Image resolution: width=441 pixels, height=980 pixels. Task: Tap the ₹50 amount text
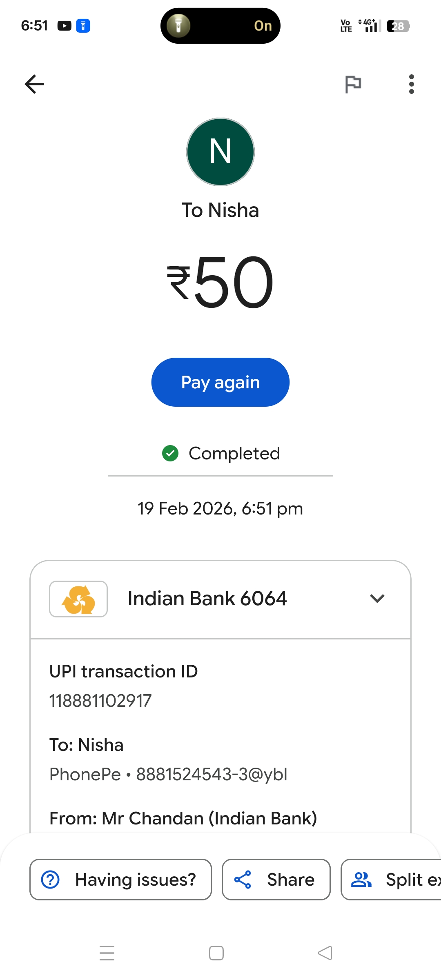tap(220, 282)
